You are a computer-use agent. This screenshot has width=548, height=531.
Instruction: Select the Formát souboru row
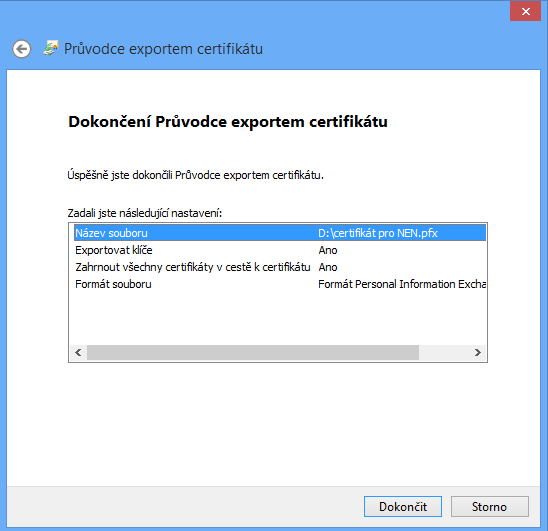point(280,284)
